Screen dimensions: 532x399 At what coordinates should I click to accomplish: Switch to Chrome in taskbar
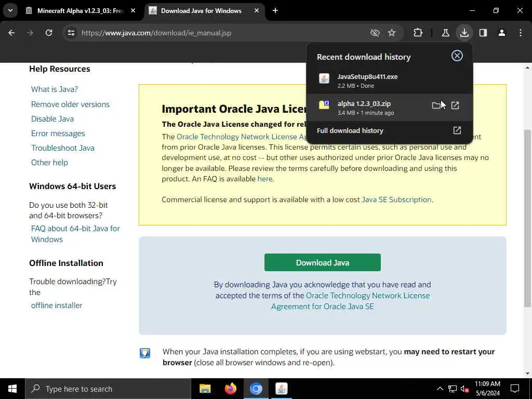[x=256, y=389]
